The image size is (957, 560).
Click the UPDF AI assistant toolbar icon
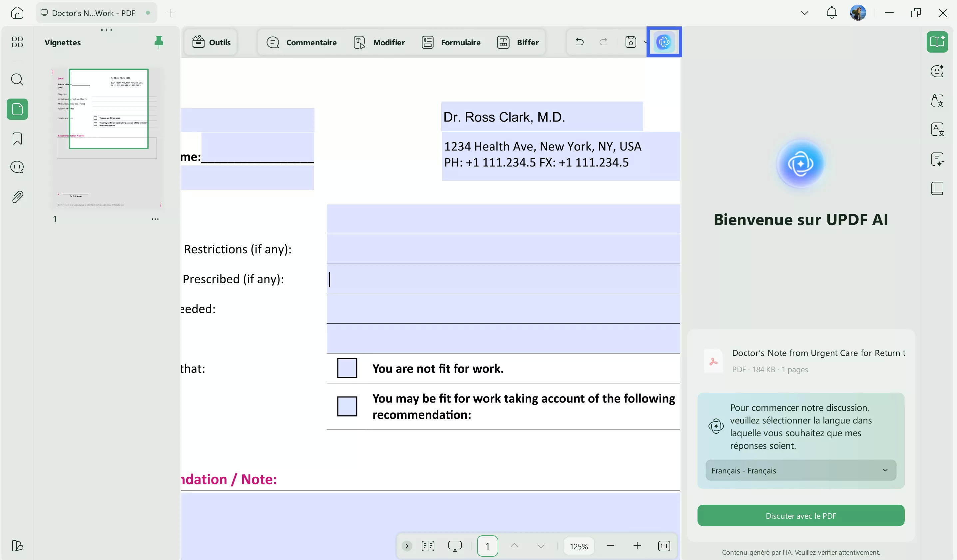click(x=664, y=42)
